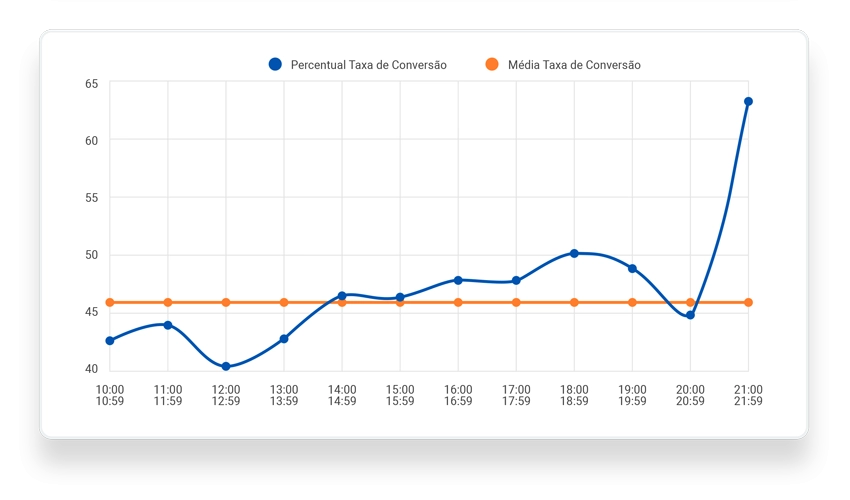Toggle the Percentual Taxa de Conversão legend label

coord(368,65)
